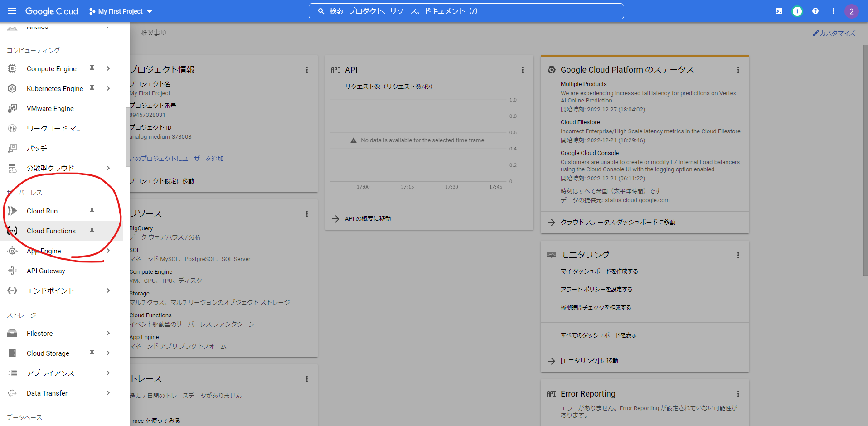Click the Google Cloud logo

click(52, 11)
